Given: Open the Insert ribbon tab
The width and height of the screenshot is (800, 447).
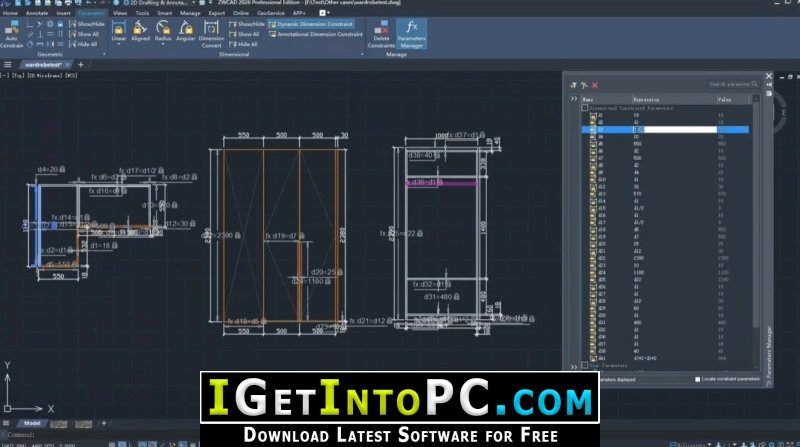Looking at the screenshot, I should [64, 13].
